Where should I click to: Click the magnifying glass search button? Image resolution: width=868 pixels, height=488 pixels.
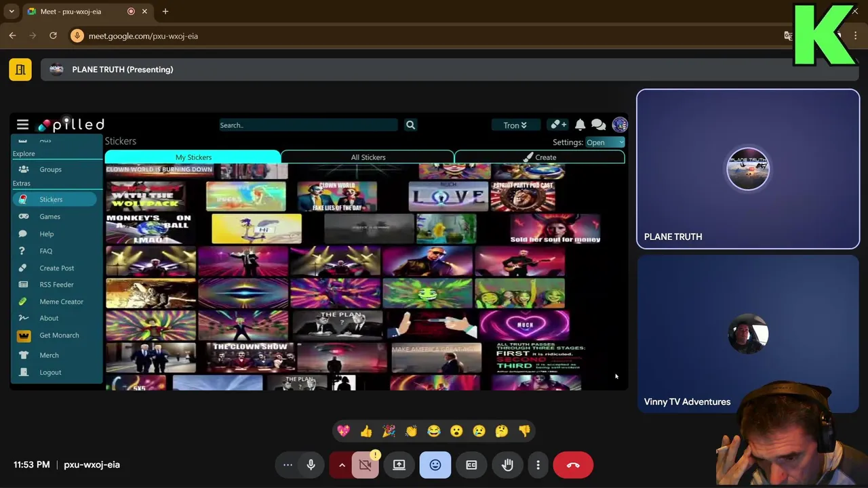point(410,125)
